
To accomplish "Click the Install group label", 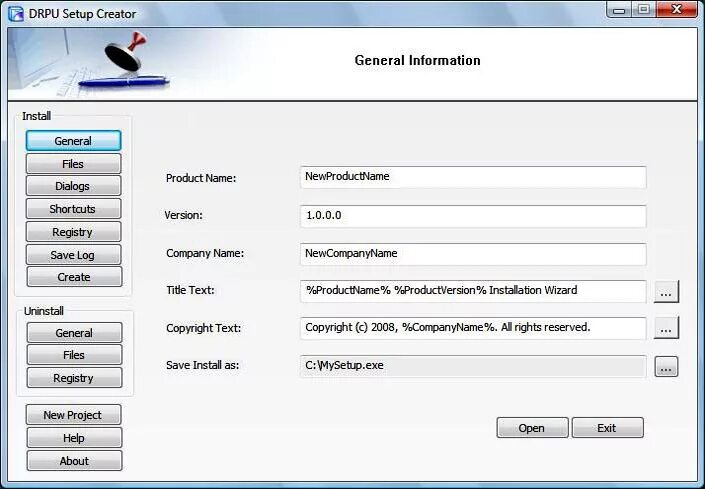I will [36, 116].
